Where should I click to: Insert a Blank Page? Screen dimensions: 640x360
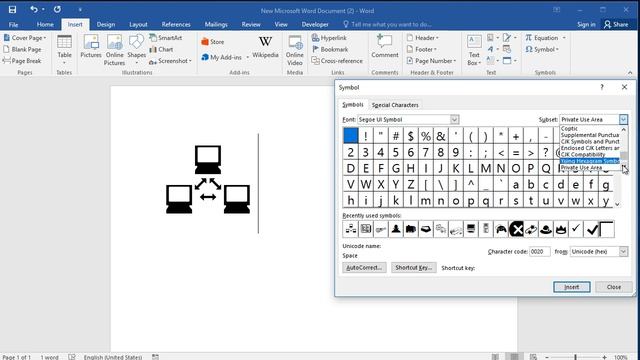coord(22,49)
